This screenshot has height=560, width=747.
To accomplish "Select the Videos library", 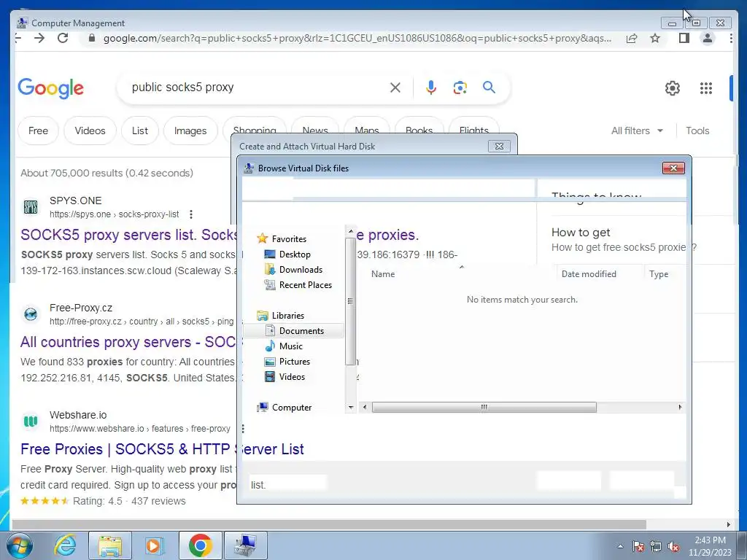I will [292, 377].
